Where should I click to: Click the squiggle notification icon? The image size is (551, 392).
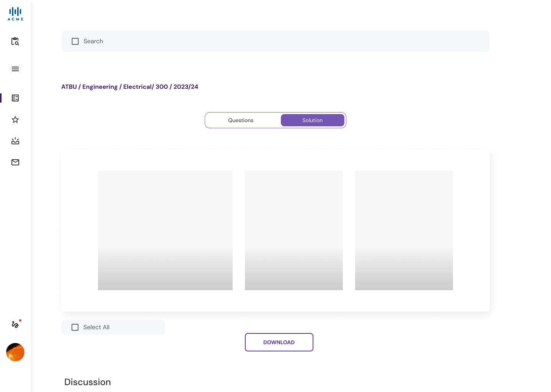[x=16, y=324]
